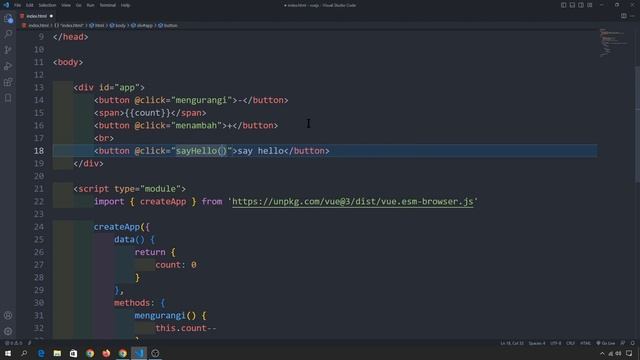Open editor More Actions ellipsis

click(633, 16)
